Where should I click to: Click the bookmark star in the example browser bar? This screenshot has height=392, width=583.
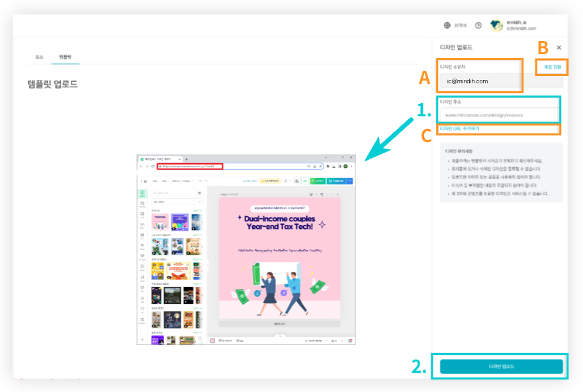[x=321, y=165]
